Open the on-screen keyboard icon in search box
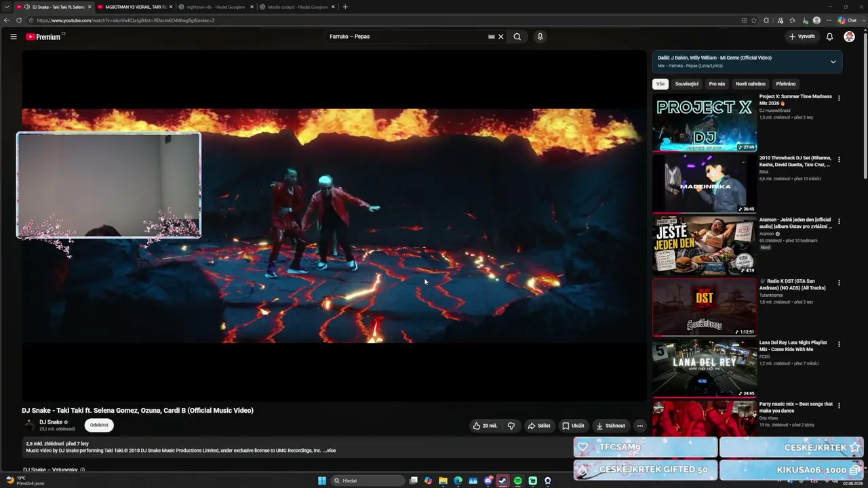This screenshot has width=868, height=488. [x=492, y=37]
